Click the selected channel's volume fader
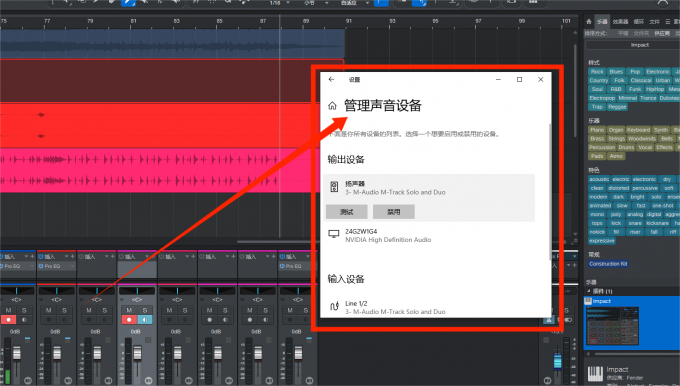This screenshot has height=386, width=680. [x=137, y=353]
